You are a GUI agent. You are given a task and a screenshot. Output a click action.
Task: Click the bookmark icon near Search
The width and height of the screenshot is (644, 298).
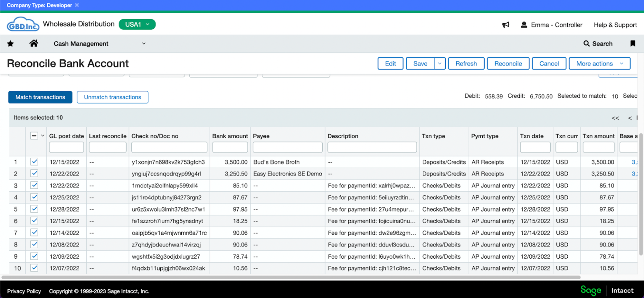pos(632,44)
